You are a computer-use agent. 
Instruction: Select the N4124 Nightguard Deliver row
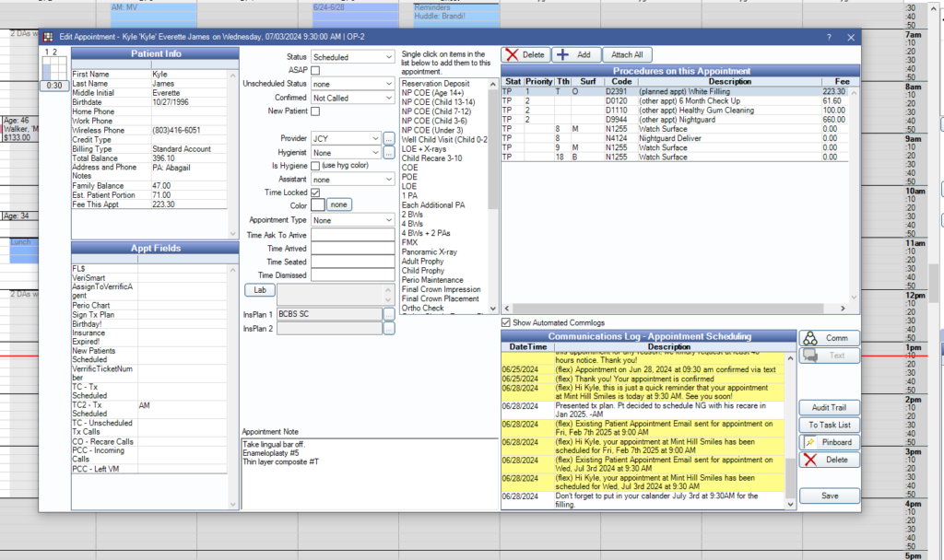click(x=675, y=138)
